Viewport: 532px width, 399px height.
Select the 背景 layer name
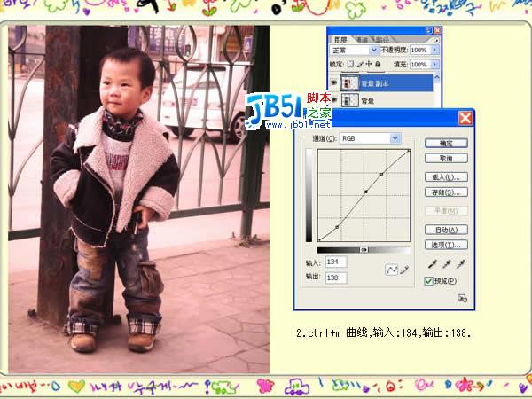(x=367, y=101)
